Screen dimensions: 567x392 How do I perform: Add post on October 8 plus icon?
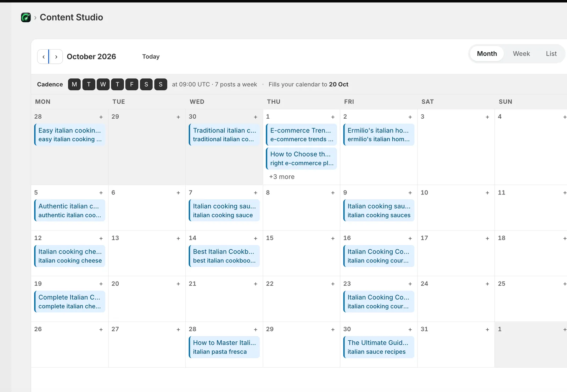tap(333, 193)
